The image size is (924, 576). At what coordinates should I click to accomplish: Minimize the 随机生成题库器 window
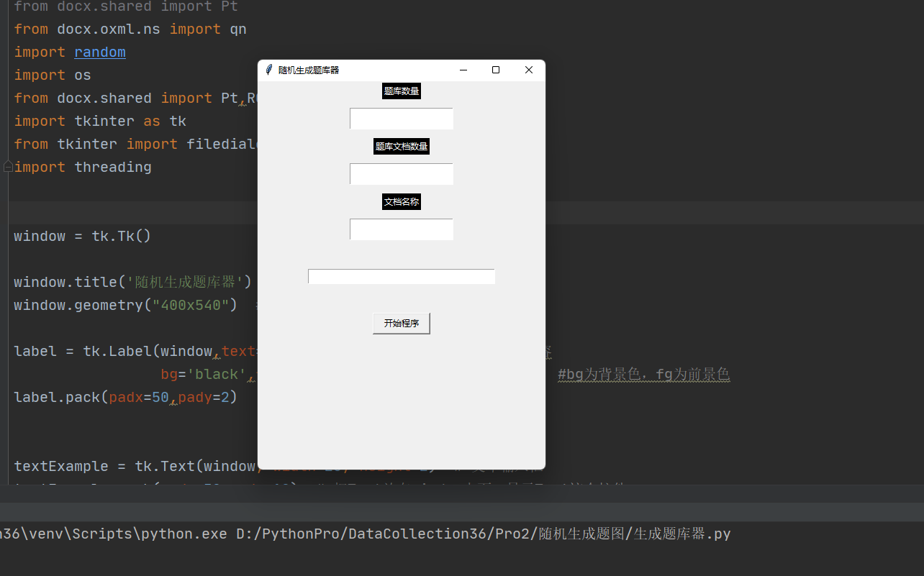(463, 70)
